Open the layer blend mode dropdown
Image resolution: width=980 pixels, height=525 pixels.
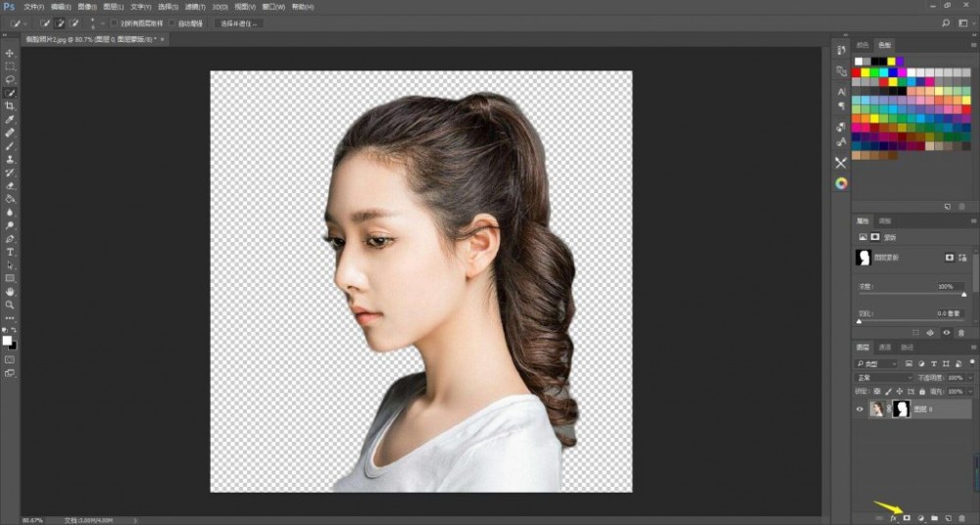coord(882,376)
